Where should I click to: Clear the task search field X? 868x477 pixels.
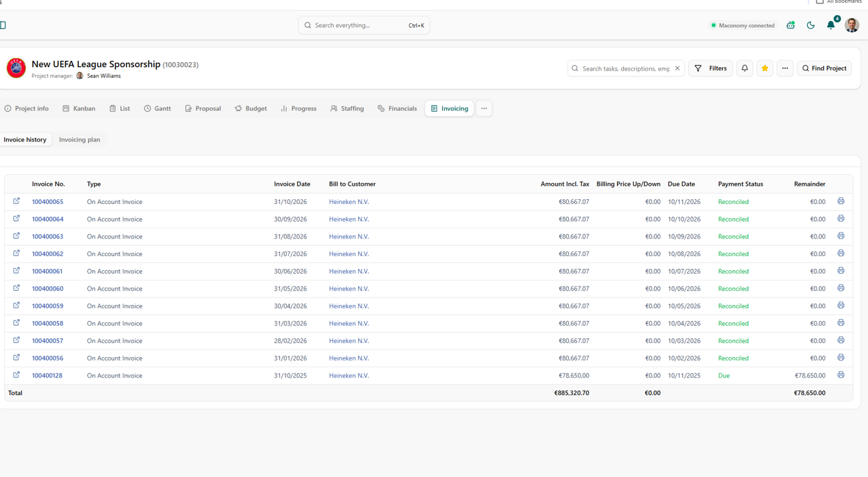click(677, 68)
